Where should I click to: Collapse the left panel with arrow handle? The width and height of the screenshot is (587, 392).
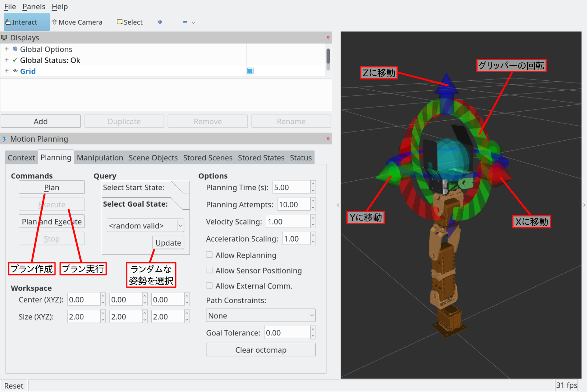tap(338, 205)
